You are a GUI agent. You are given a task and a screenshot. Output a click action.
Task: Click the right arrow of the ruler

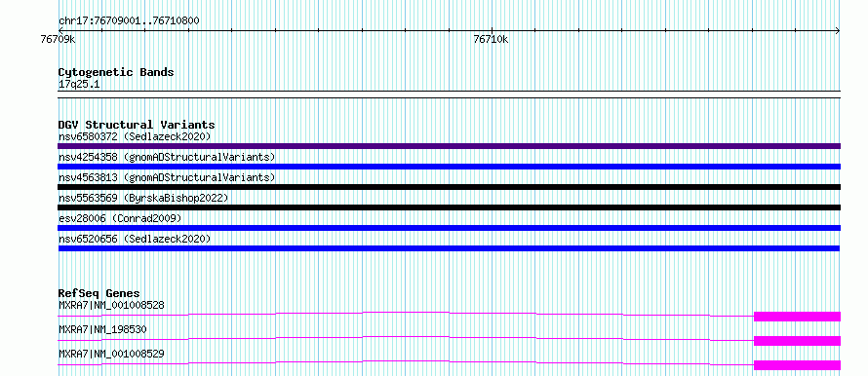pos(838,30)
